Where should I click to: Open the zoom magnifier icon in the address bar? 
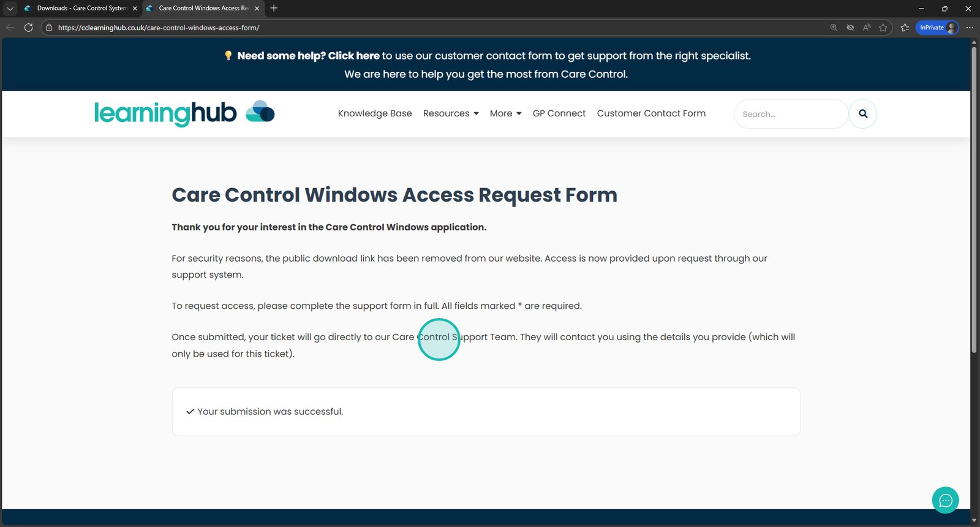(x=834, y=28)
